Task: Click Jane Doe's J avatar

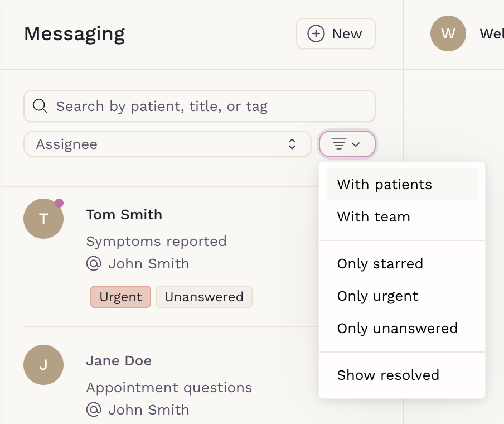Action: click(x=43, y=365)
